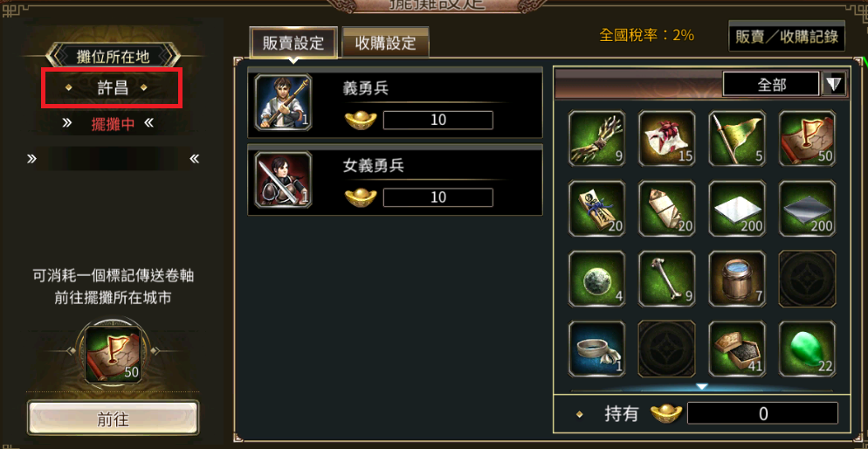The height and width of the screenshot is (449, 868).
Task: Select the silver ring item
Action: [596, 349]
